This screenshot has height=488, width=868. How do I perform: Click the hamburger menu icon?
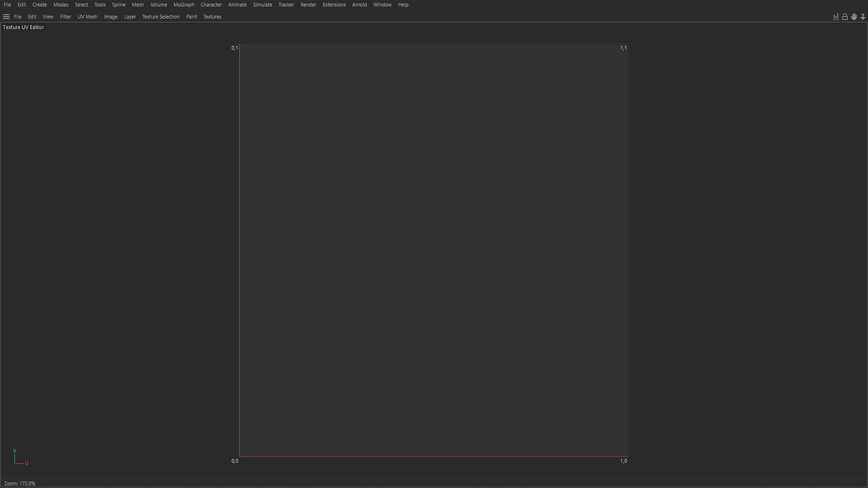tap(6, 17)
